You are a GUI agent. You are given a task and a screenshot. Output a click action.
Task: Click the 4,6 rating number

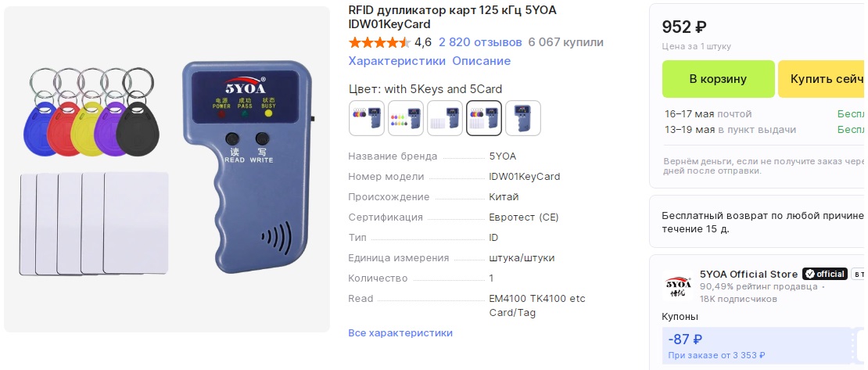coord(423,42)
